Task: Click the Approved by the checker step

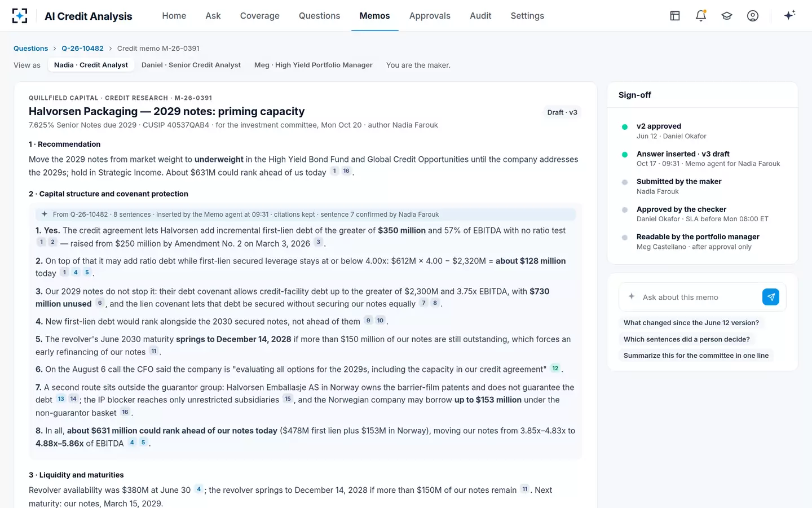Action: click(703, 214)
